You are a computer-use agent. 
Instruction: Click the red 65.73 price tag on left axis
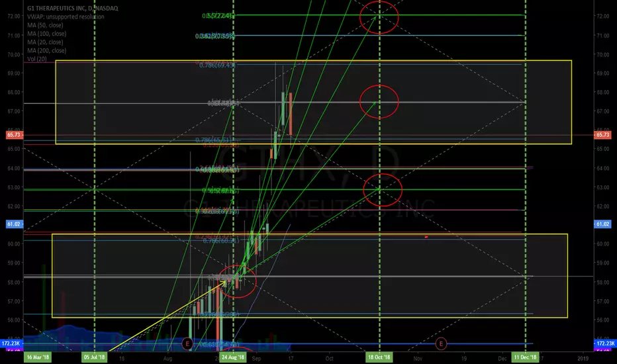[x=14, y=135]
